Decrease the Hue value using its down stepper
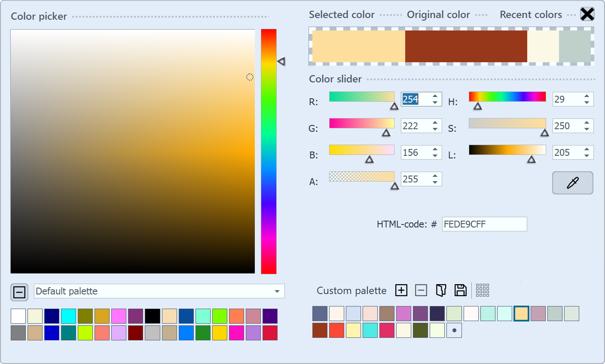The height and width of the screenshot is (364, 605). 587,102
